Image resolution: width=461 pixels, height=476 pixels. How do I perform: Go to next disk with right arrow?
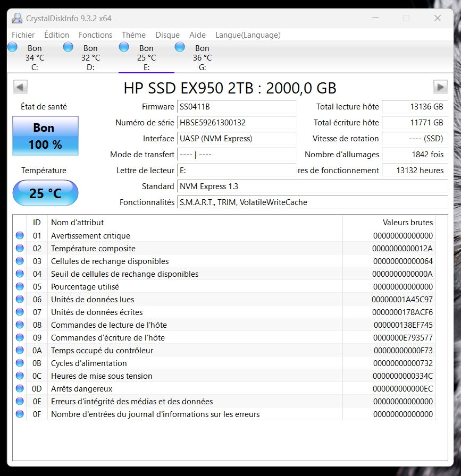tap(440, 87)
